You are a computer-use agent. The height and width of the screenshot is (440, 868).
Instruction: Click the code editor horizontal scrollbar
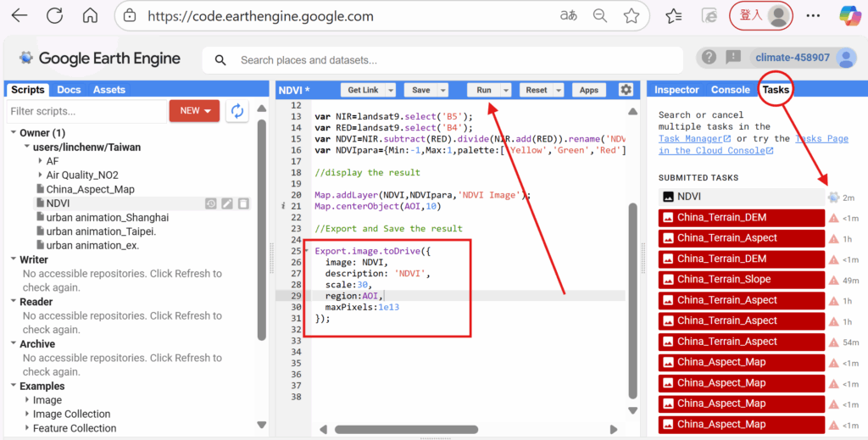(406, 430)
